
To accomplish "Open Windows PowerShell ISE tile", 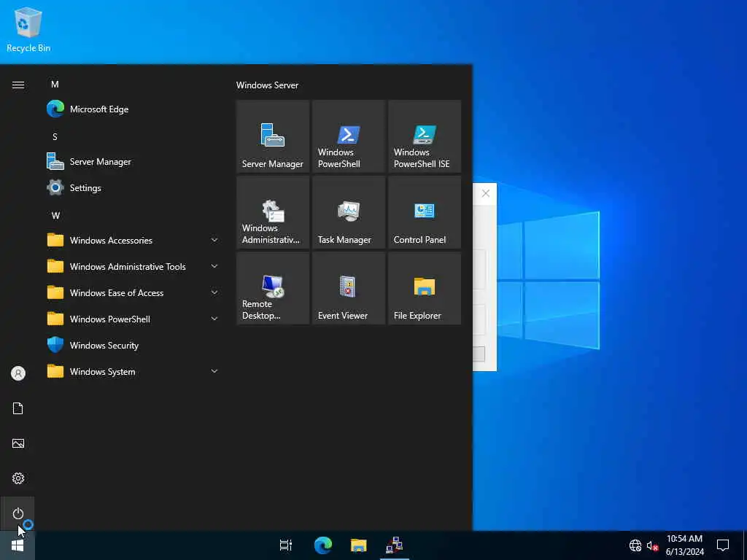I will click(425, 136).
